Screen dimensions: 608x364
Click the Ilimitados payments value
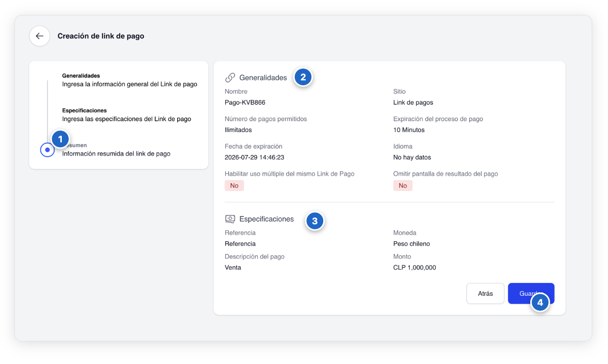[x=238, y=130]
